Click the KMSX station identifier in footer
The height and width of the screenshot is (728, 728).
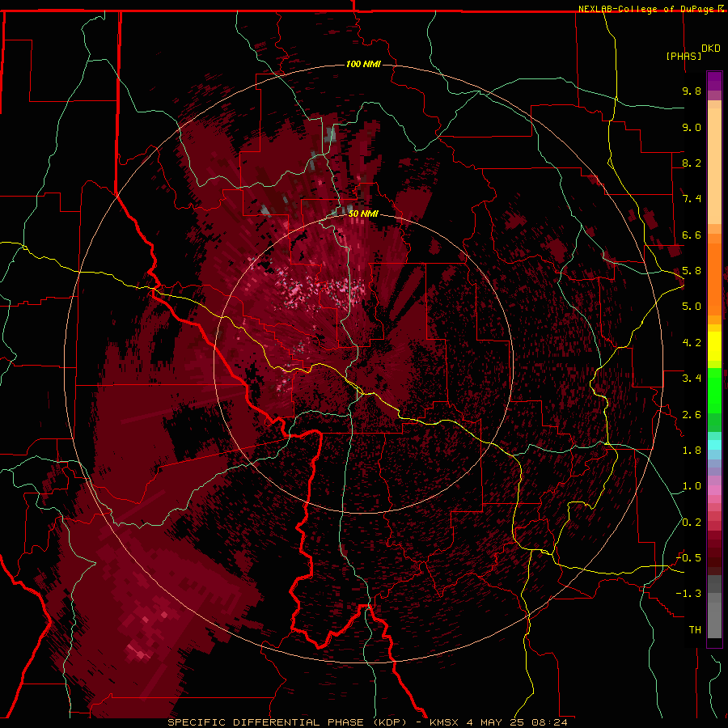coord(446,722)
